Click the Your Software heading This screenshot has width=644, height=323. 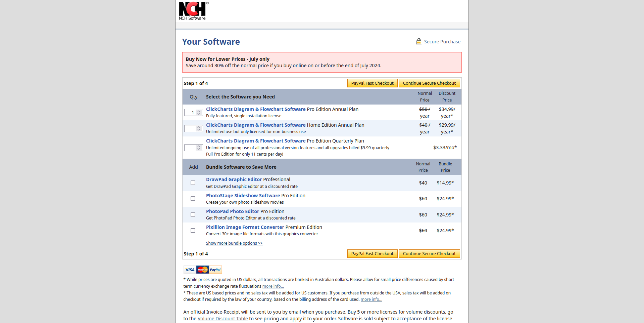(211, 42)
